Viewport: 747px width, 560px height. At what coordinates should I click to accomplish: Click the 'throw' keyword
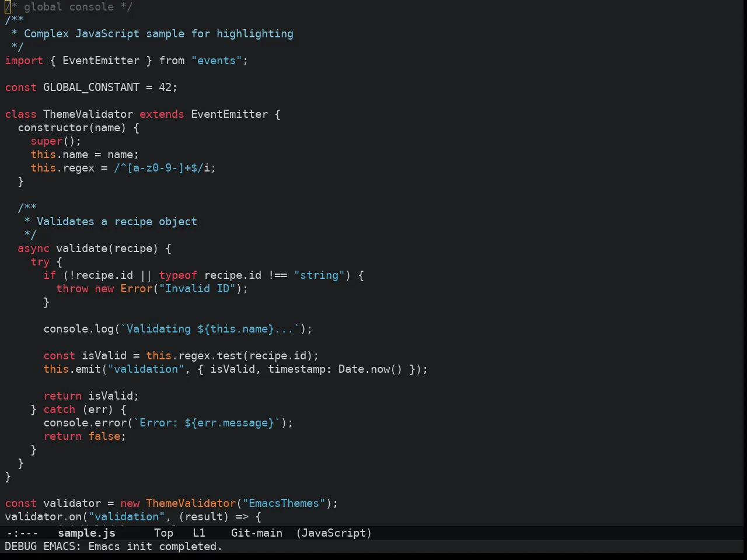coord(72,289)
